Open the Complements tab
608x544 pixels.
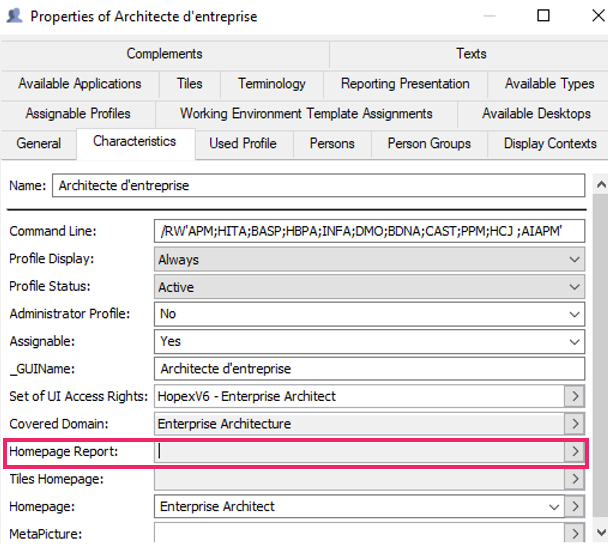[164, 54]
